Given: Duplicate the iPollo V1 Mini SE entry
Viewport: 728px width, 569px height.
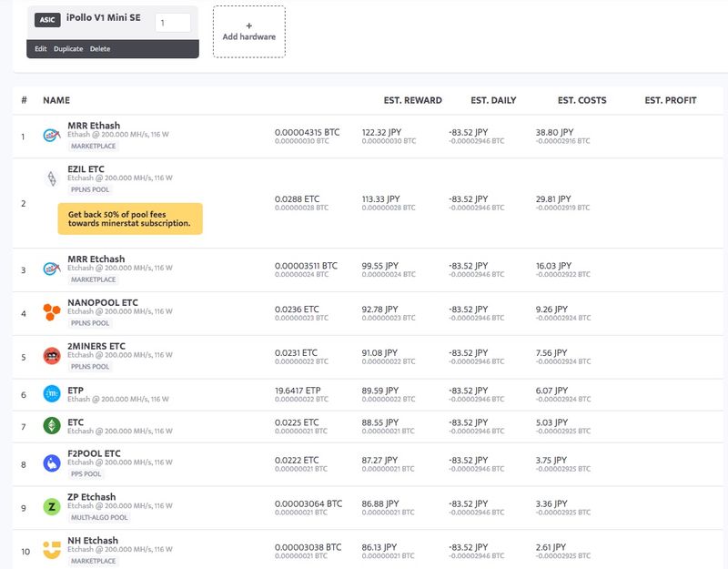Looking at the screenshot, I should [68, 49].
